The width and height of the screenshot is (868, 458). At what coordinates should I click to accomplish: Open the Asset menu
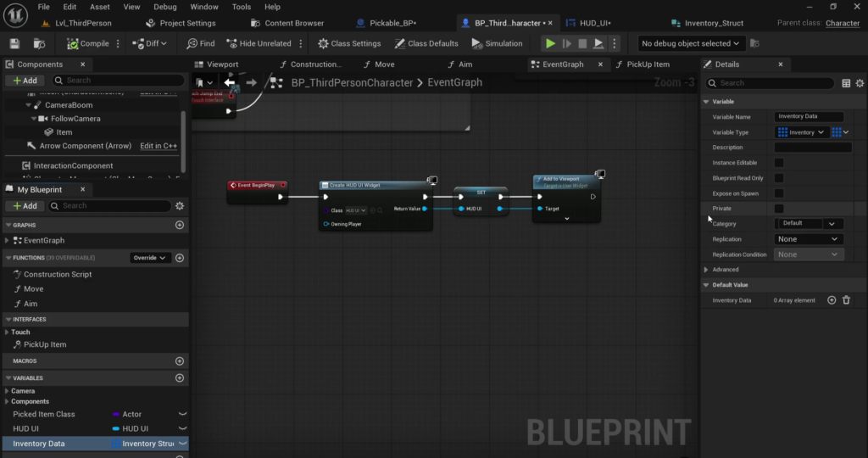click(x=100, y=7)
